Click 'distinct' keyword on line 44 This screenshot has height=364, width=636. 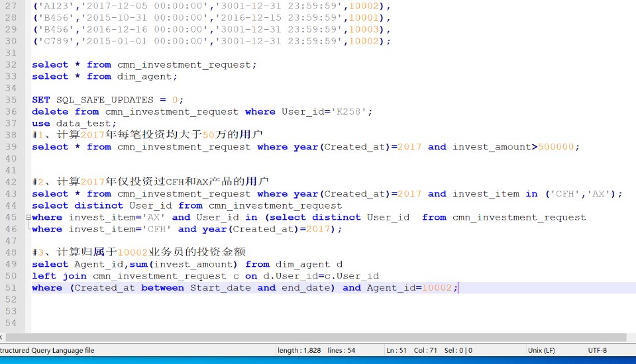[x=99, y=206]
